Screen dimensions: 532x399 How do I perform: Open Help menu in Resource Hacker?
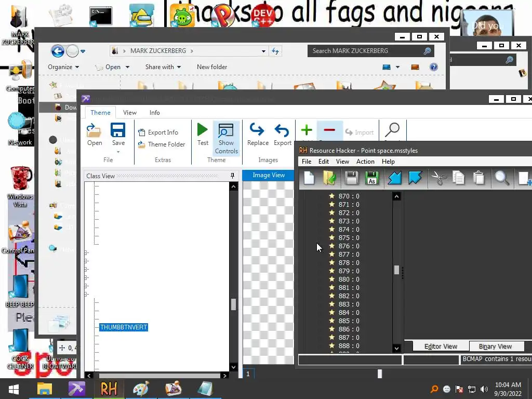coord(388,162)
